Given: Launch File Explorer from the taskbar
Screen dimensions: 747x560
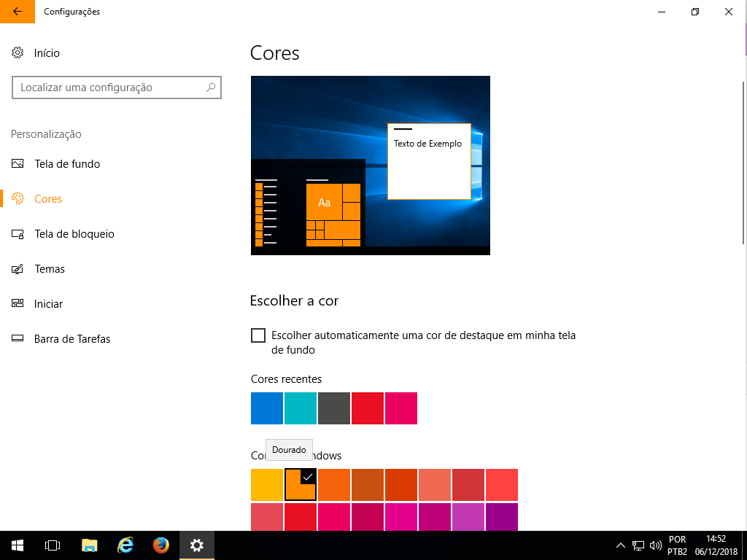Looking at the screenshot, I should coord(89,545).
